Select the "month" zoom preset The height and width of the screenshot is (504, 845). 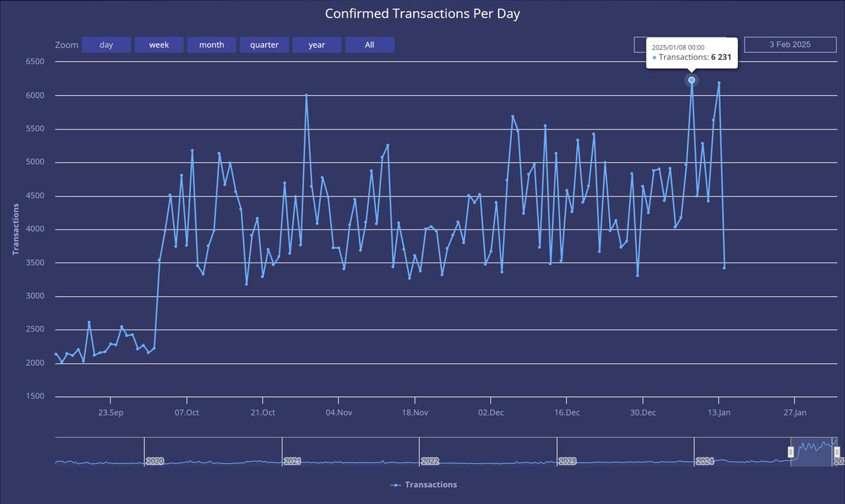pos(211,44)
